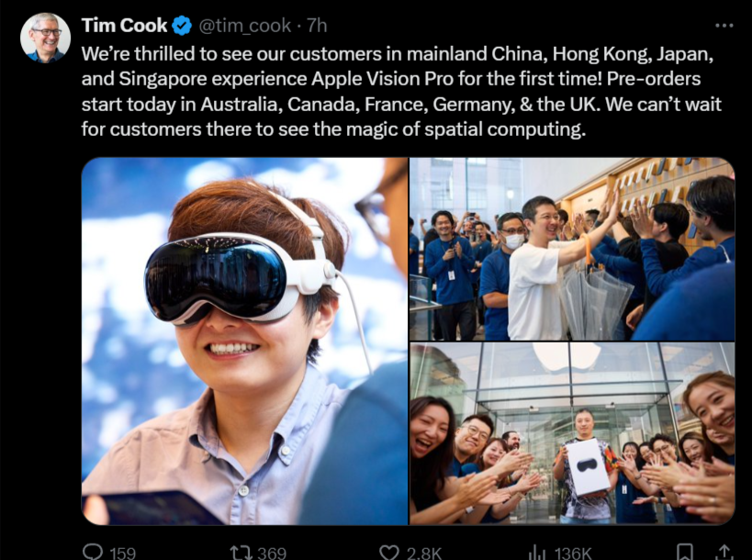Open the customer holding box photo
Screen dimensions: 752x560
click(572, 433)
